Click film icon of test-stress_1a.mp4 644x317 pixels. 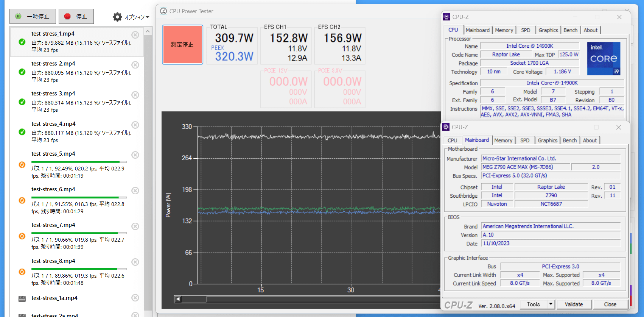click(22, 299)
